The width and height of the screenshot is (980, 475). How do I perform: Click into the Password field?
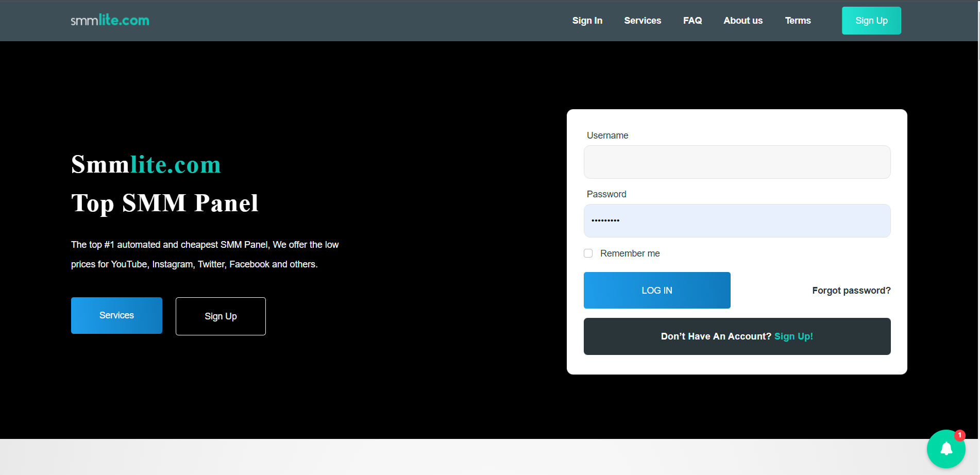(x=737, y=221)
